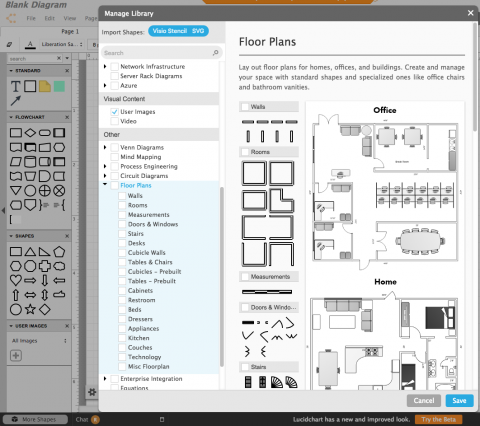The image size is (480, 426).
Task: Check the Mind Mapping checkbox
Action: [114, 157]
